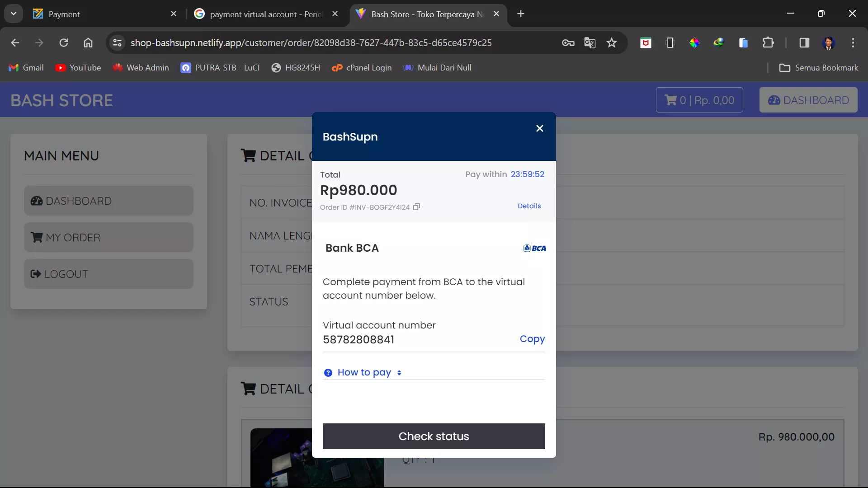Open MY ORDER menu item

pyautogui.click(x=108, y=237)
